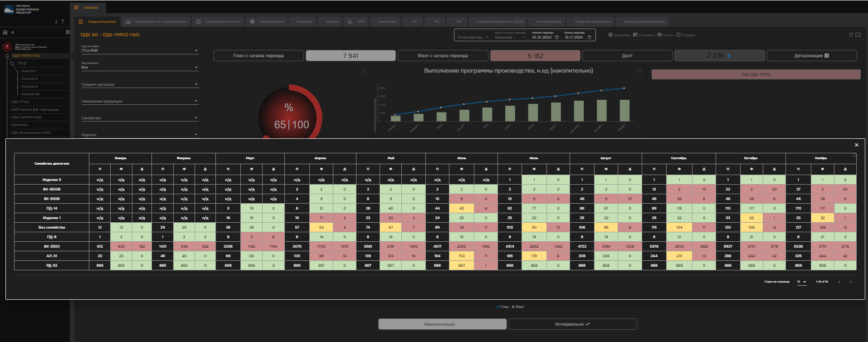
Task: Open the Номенклатура tab
Action: 549,22
